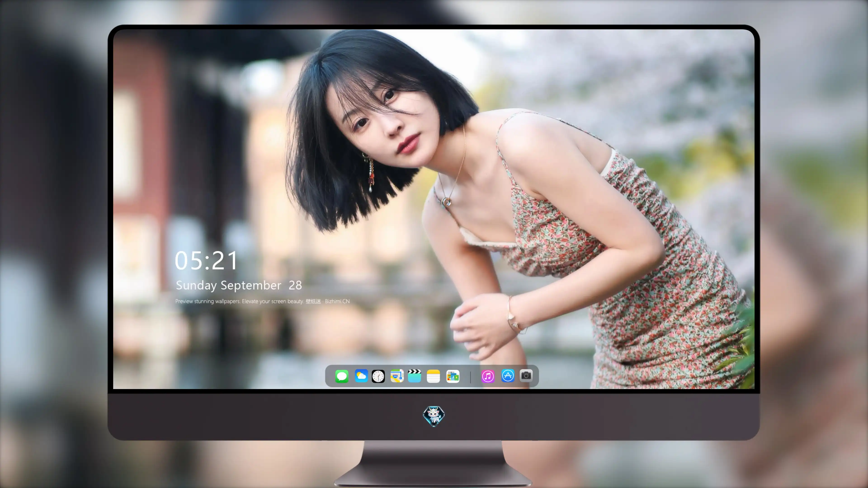Click the Bizhimi.CN text in the caption
This screenshot has width=868, height=488.
tap(337, 301)
